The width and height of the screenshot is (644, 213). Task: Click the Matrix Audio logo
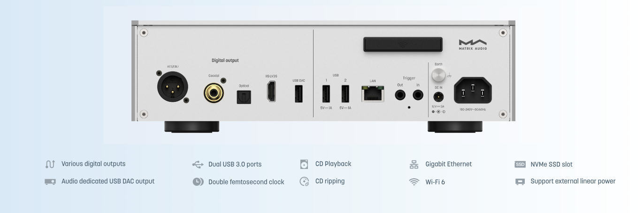click(x=473, y=45)
